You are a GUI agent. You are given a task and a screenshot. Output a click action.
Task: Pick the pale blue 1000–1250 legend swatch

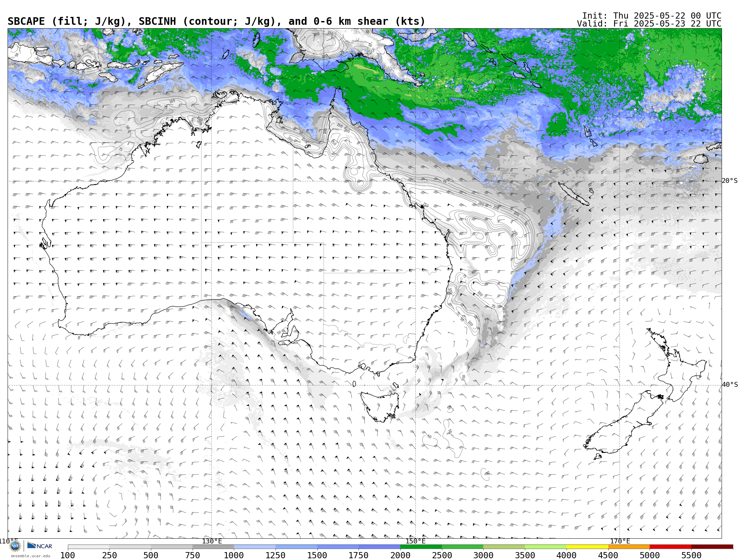click(255, 547)
